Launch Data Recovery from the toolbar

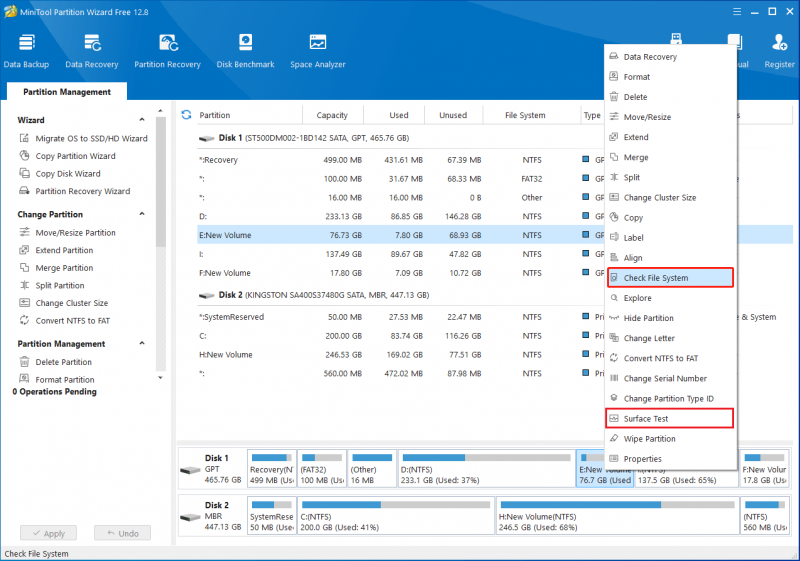coord(92,51)
